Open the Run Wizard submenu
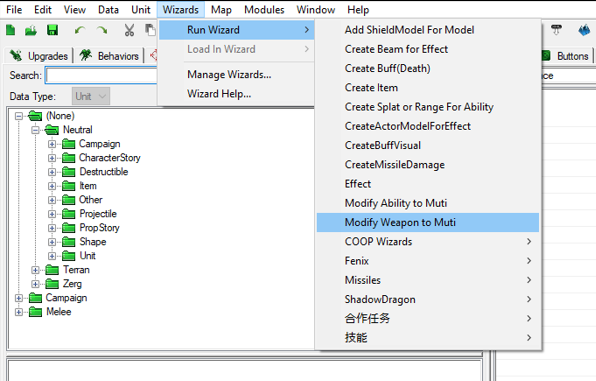The image size is (596, 381). point(236,30)
